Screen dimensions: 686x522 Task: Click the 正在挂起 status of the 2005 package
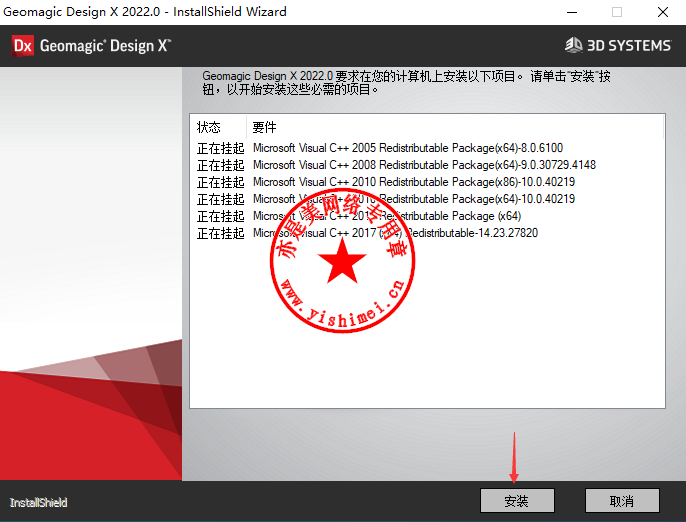pyautogui.click(x=220, y=149)
